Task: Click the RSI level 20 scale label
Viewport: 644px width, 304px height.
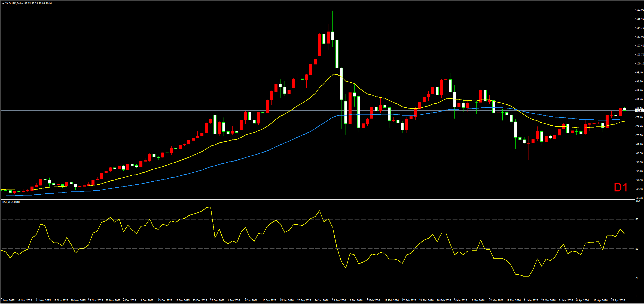Action: click(637, 278)
